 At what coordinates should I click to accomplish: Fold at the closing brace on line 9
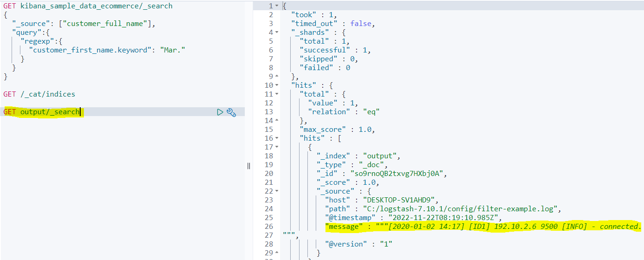[x=277, y=77]
